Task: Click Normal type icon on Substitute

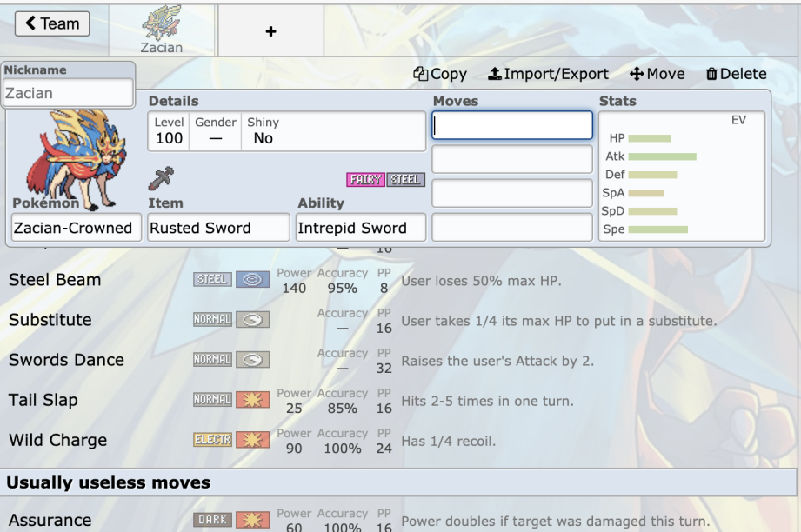Action: coord(212,320)
